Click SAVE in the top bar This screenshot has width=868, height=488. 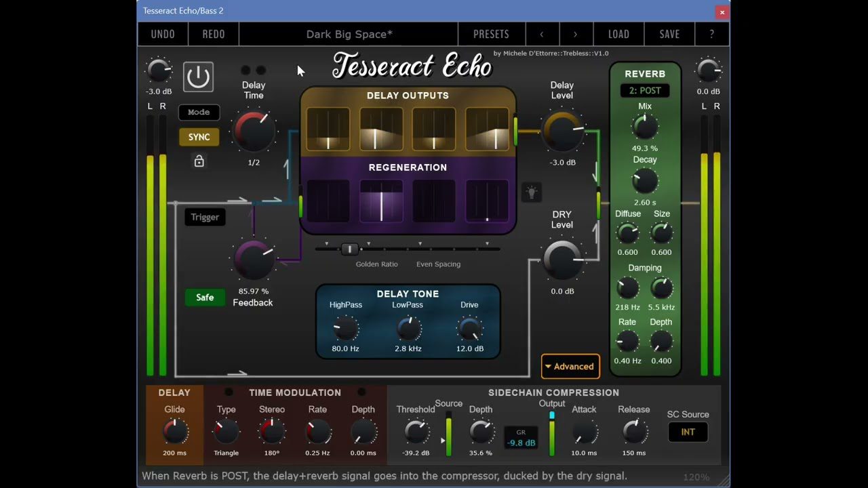pyautogui.click(x=669, y=34)
